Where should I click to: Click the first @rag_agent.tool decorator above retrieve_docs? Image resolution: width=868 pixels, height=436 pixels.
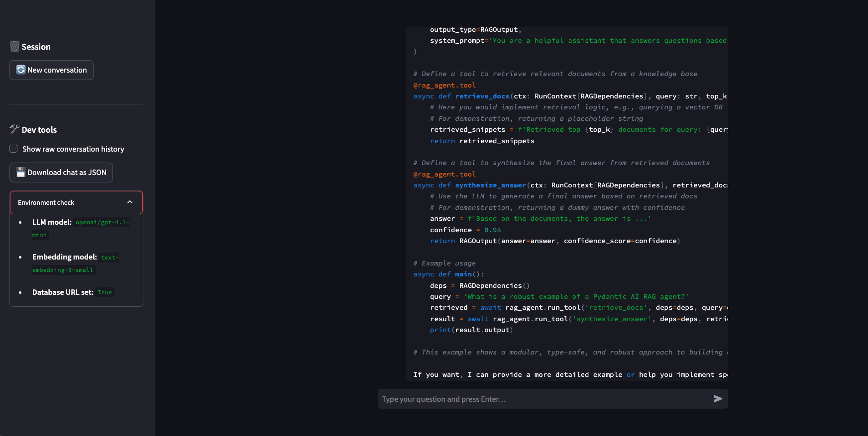(444, 86)
